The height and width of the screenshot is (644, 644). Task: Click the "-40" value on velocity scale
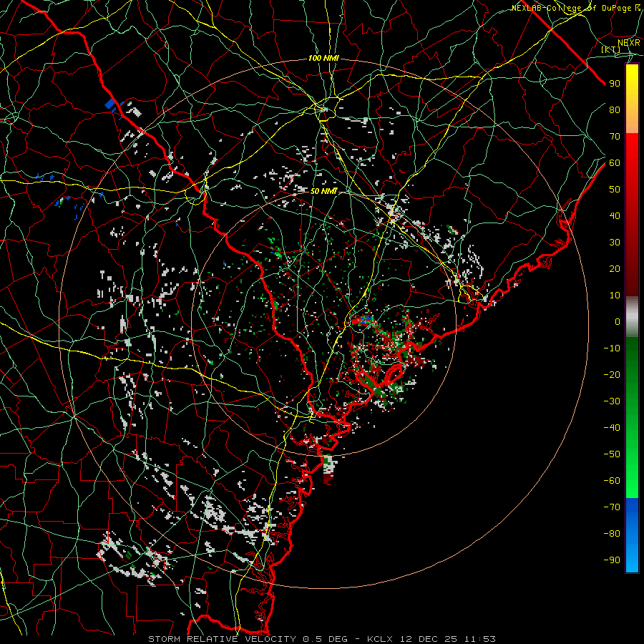[x=612, y=428]
